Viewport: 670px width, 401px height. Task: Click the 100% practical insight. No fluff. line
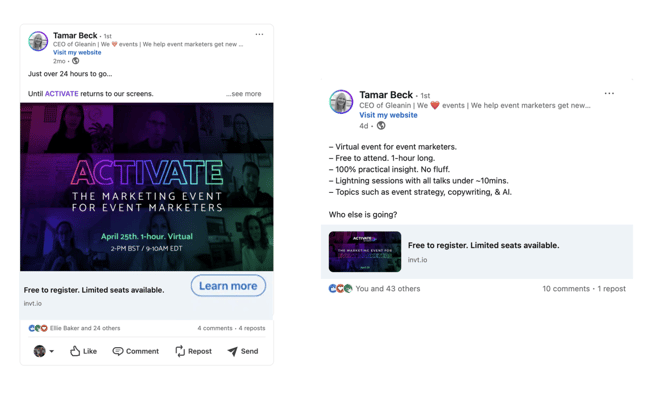click(389, 169)
